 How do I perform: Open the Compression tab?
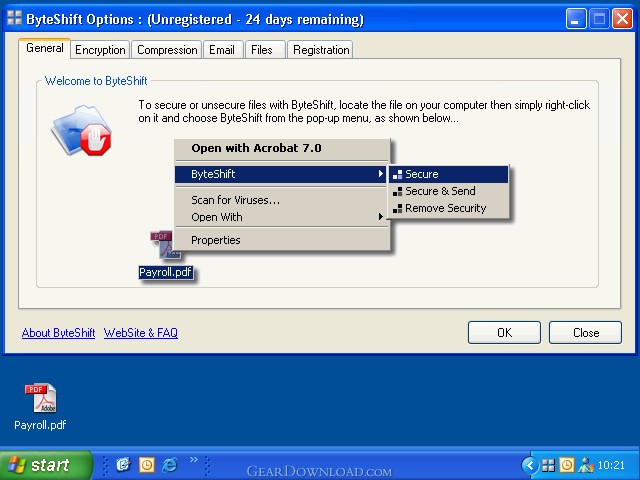coord(167,50)
